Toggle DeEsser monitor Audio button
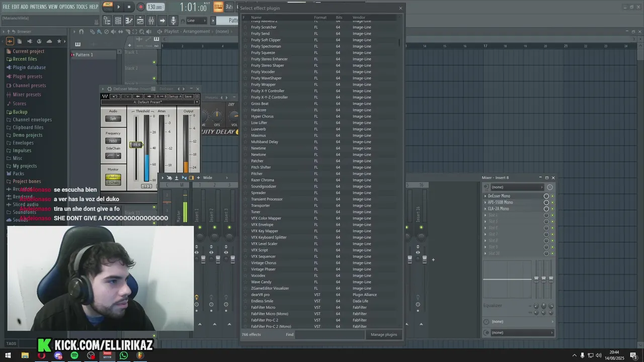644x362 pixels. click(113, 176)
